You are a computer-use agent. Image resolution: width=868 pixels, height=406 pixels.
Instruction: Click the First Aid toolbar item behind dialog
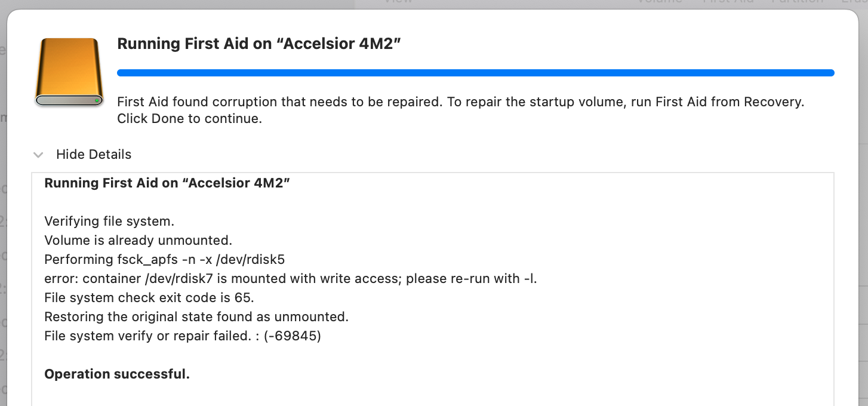click(728, 2)
